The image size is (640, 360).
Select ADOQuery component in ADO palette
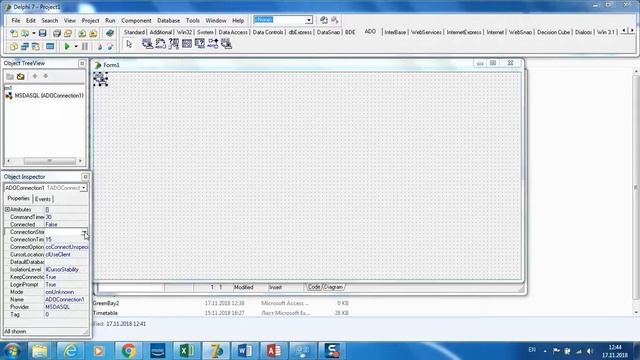click(200, 44)
